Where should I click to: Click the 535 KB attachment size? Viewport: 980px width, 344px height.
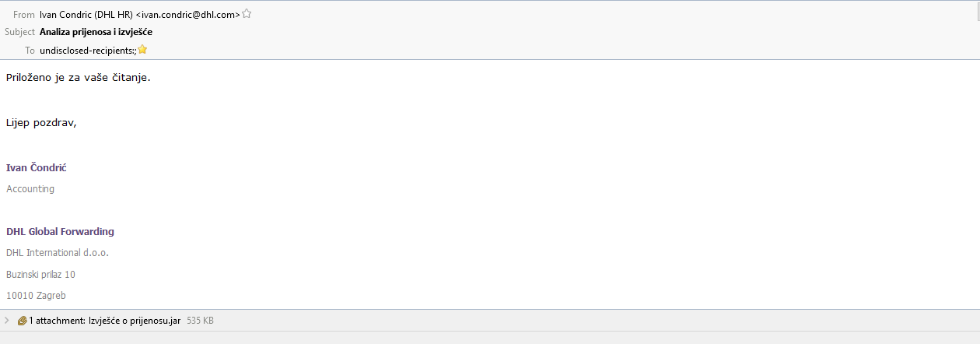(201, 321)
